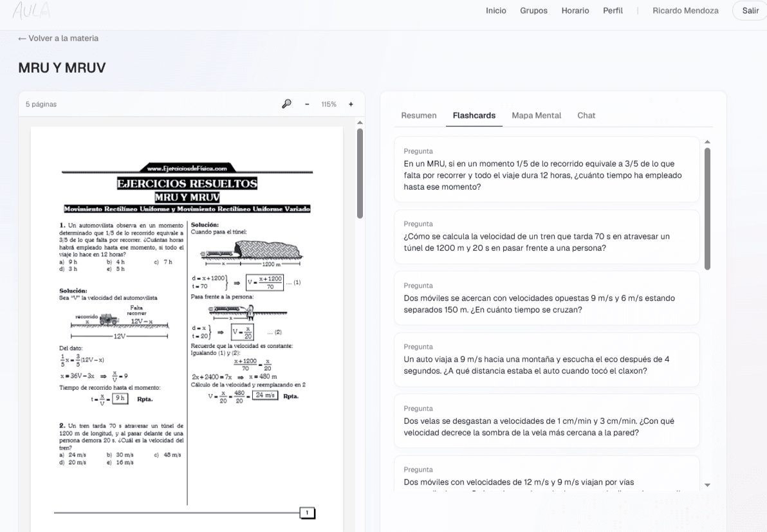Switch to the Resumen tab
This screenshot has width=767, height=532.
coord(419,115)
